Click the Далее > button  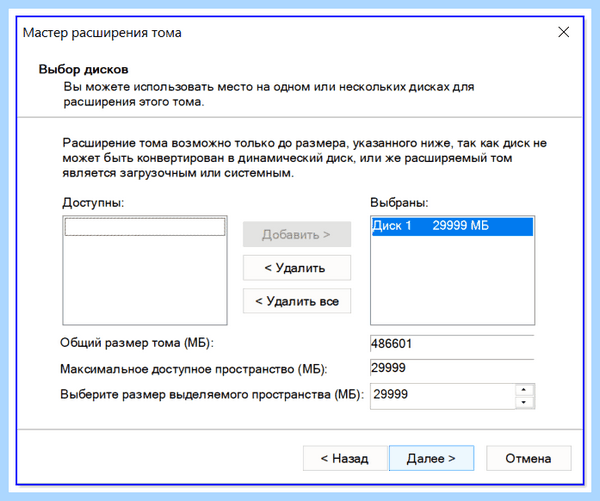(431, 458)
